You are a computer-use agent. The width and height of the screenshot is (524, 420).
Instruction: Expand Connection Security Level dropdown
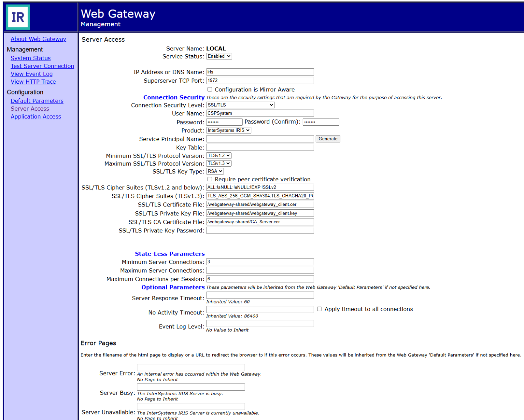[240, 105]
